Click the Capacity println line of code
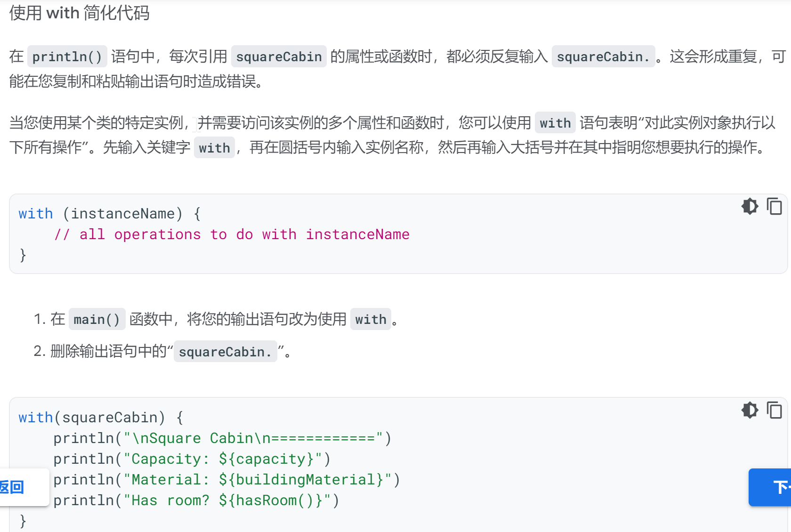 point(192,459)
